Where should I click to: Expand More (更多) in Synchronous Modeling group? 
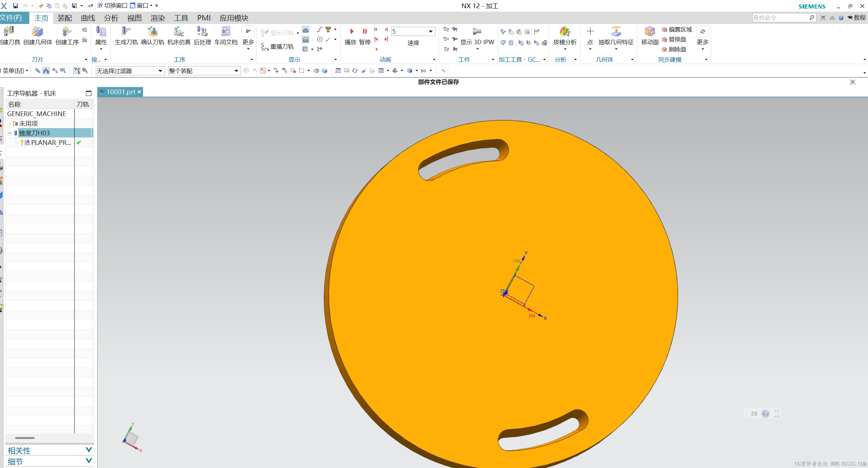(703, 38)
